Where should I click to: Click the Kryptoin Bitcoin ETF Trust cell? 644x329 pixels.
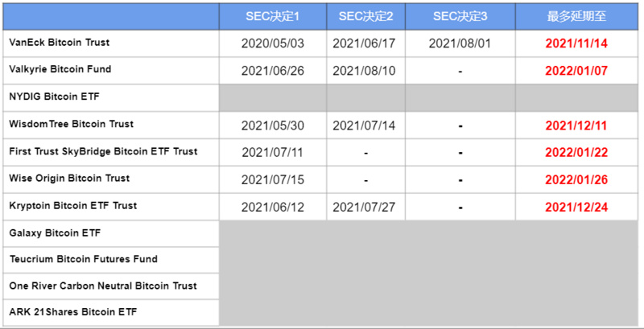pos(73,205)
